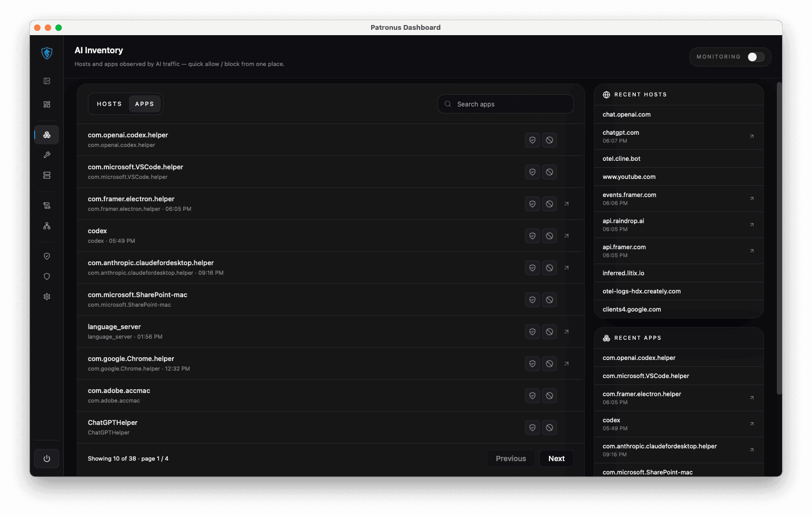Click the power button in sidebar
Screen dimensions: 812x516
click(x=47, y=458)
